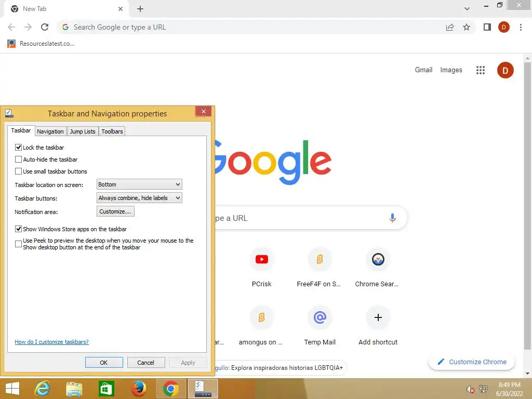Viewport: 532px width, 399px height.
Task: Click OK in the Taskbar properties dialog
Action: [104, 362]
